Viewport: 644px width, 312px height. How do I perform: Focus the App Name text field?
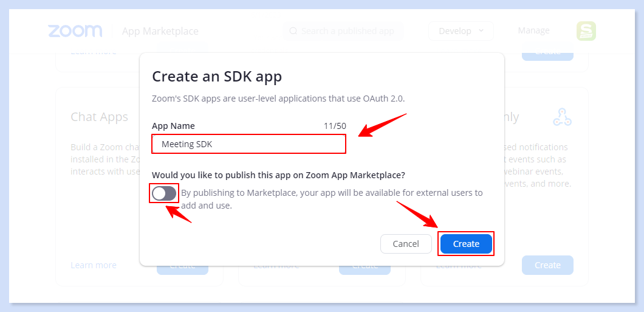pos(249,144)
